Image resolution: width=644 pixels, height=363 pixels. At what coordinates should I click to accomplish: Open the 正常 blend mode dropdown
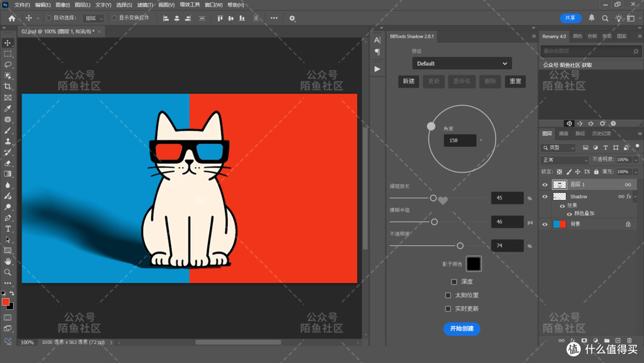(x=565, y=159)
